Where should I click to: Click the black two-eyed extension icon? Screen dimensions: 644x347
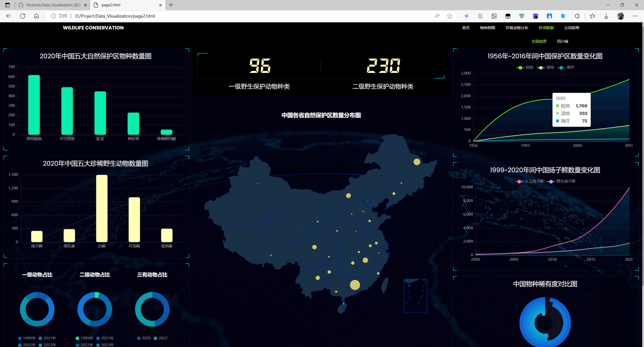508,16
